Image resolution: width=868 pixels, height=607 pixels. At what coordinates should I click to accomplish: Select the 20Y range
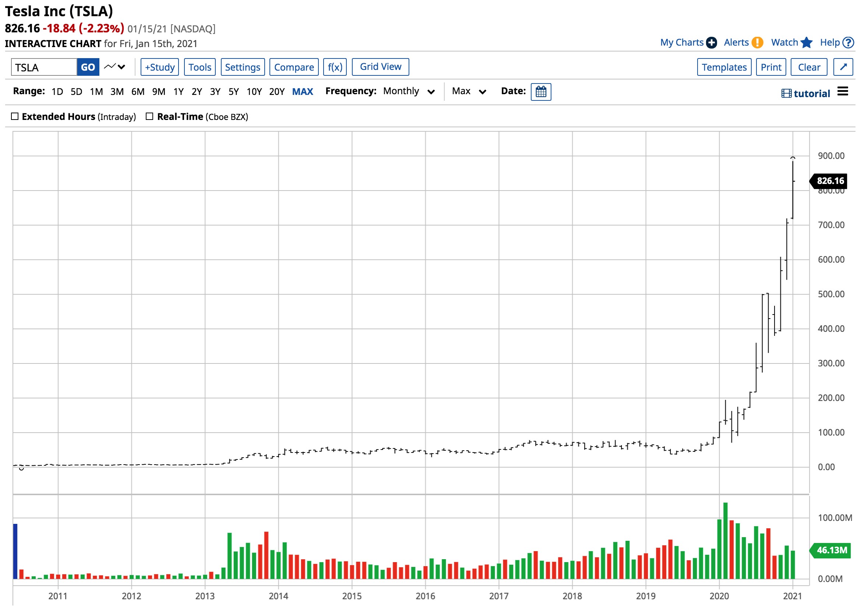point(277,92)
